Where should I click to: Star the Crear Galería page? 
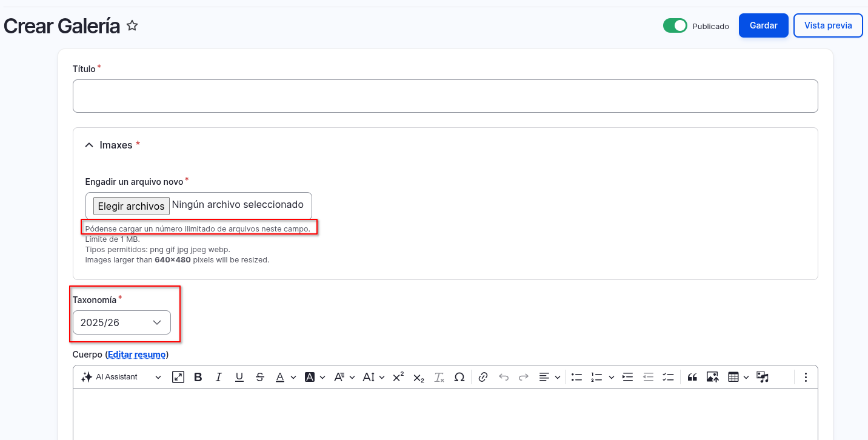coord(132,26)
